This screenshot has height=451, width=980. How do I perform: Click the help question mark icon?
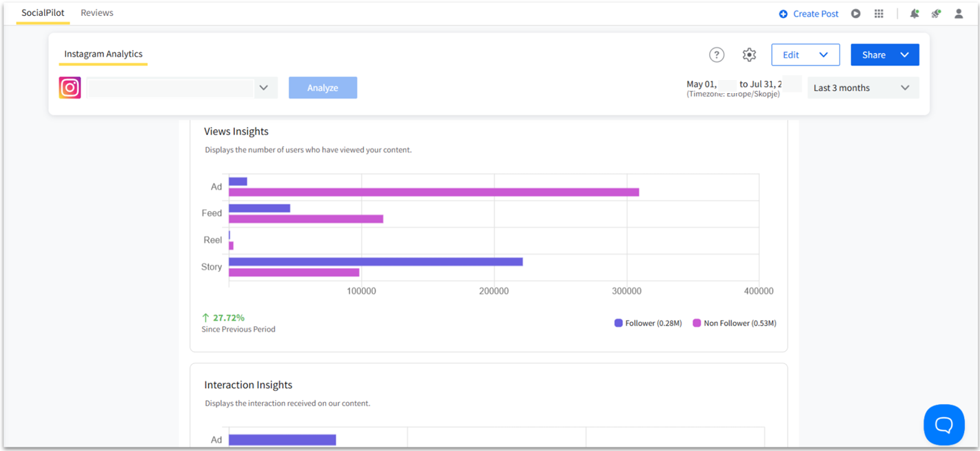click(x=717, y=54)
